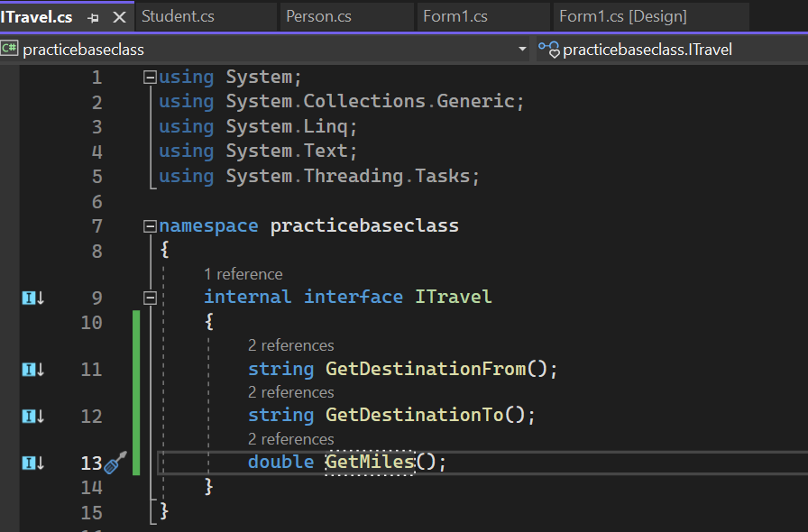Click the implementation glyph next to GetMiles

pos(32,463)
